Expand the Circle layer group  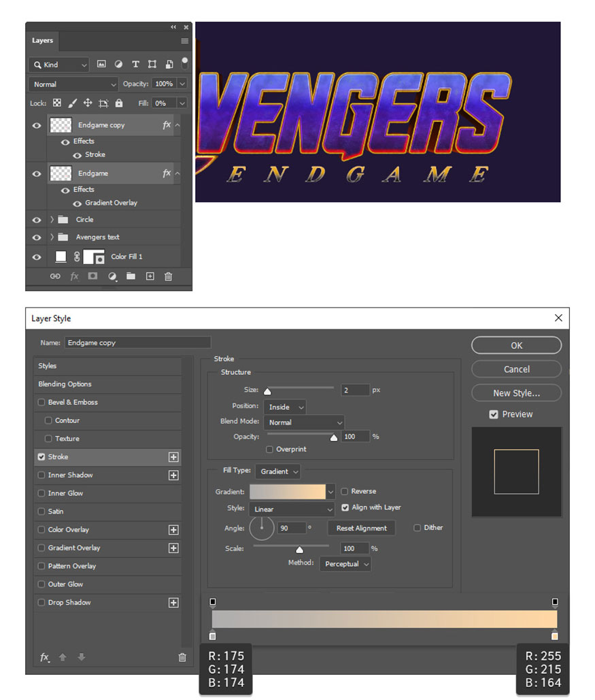(x=52, y=220)
